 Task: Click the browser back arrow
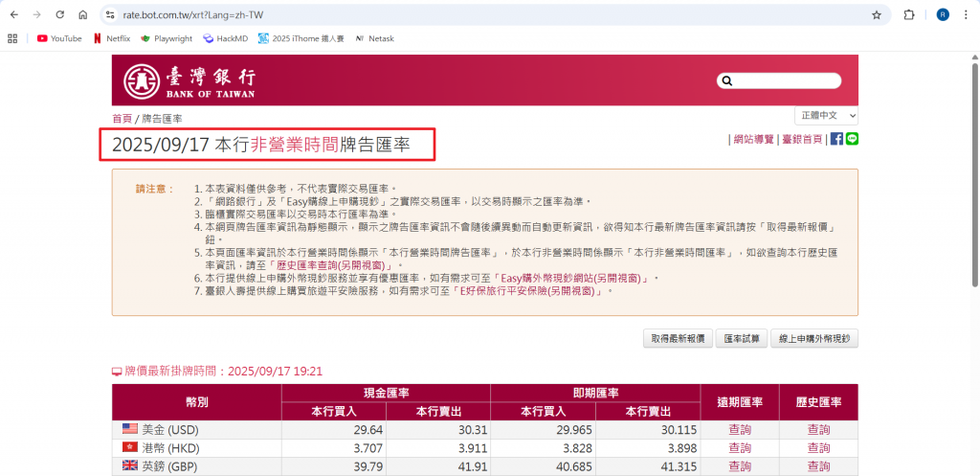coord(14,14)
